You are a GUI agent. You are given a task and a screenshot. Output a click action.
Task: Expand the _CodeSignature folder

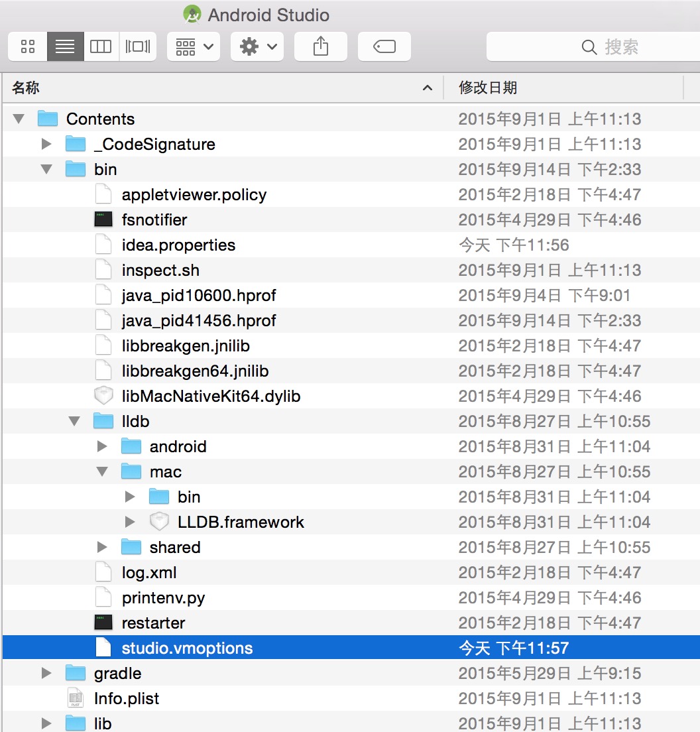(46, 144)
